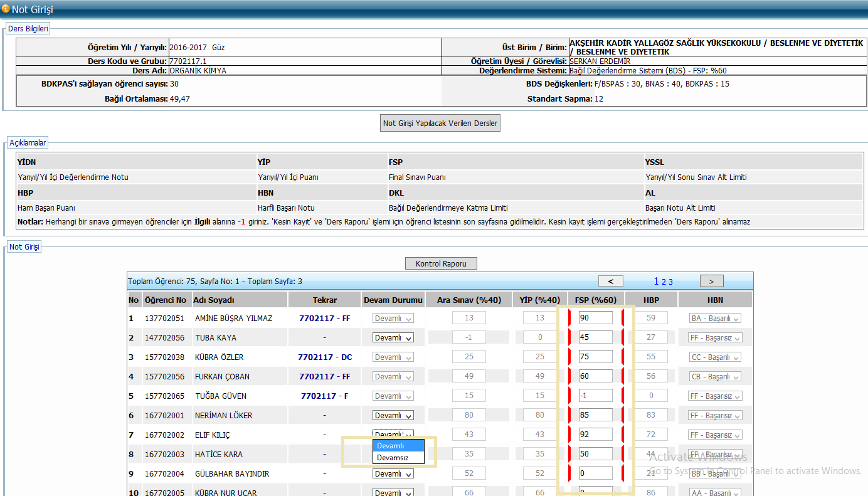This screenshot has height=496, width=868.
Task: Open Devam Durumu dropdown for Neriman Löker
Action: [x=393, y=415]
